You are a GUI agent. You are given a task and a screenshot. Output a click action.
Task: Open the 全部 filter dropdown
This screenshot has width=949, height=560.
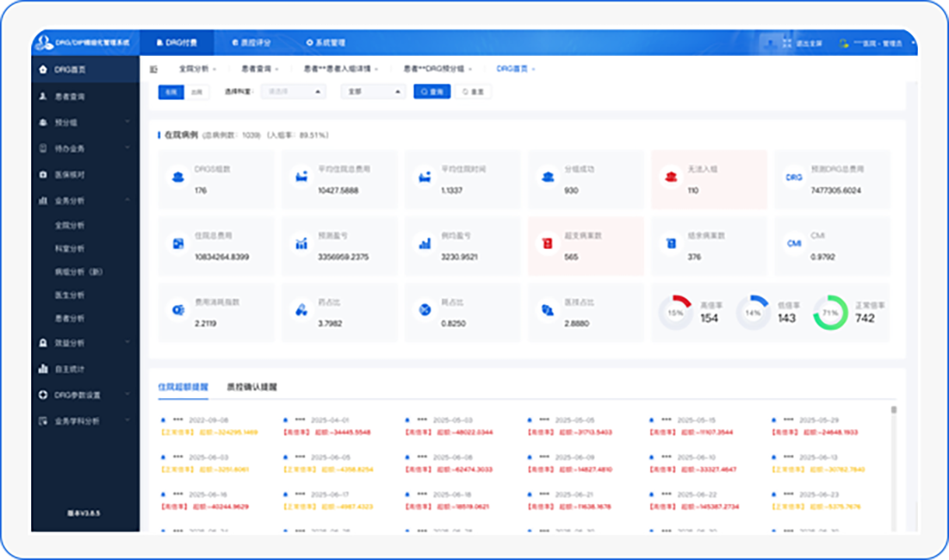373,92
